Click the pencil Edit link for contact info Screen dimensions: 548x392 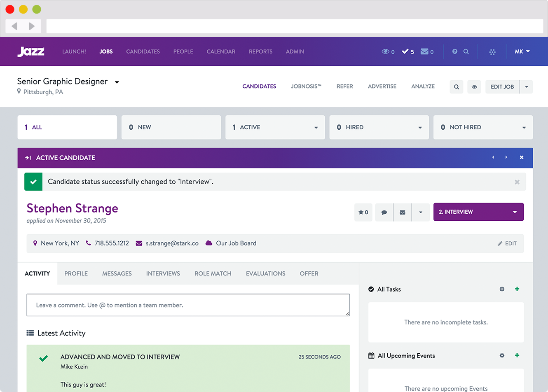507,243
